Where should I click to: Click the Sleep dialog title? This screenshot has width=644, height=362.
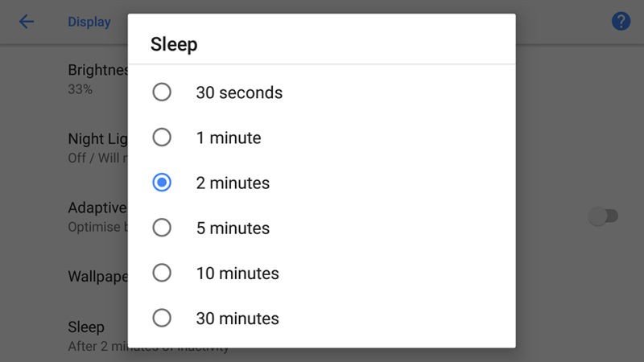point(174,43)
